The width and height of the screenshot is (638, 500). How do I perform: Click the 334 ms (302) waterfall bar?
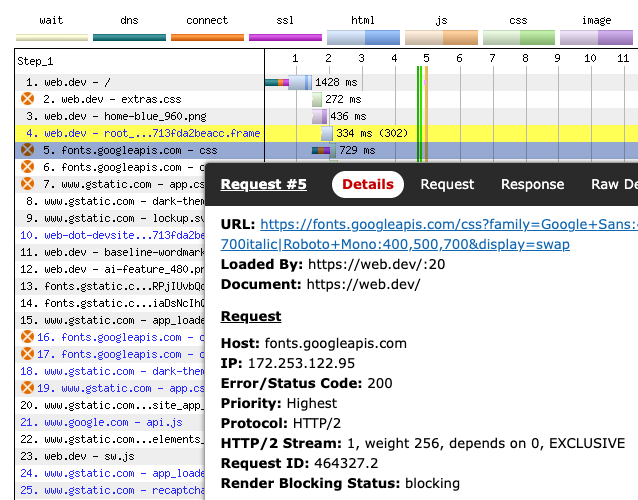click(327, 133)
